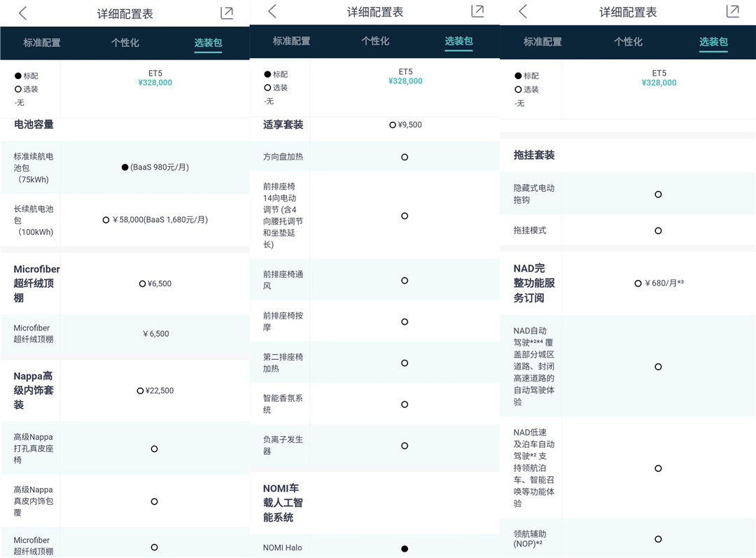756x558 pixels.
Task: Click the share icon in the left panel
Action: [x=227, y=13]
